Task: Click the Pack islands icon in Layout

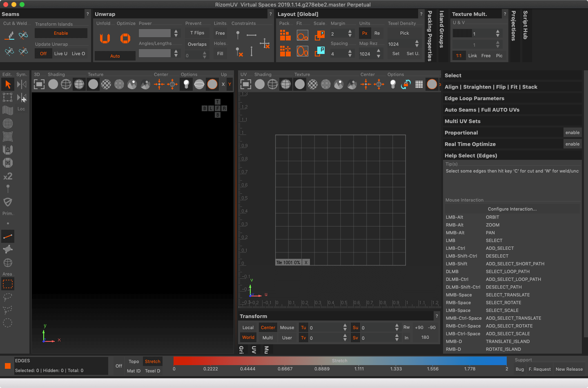Action: point(285,36)
